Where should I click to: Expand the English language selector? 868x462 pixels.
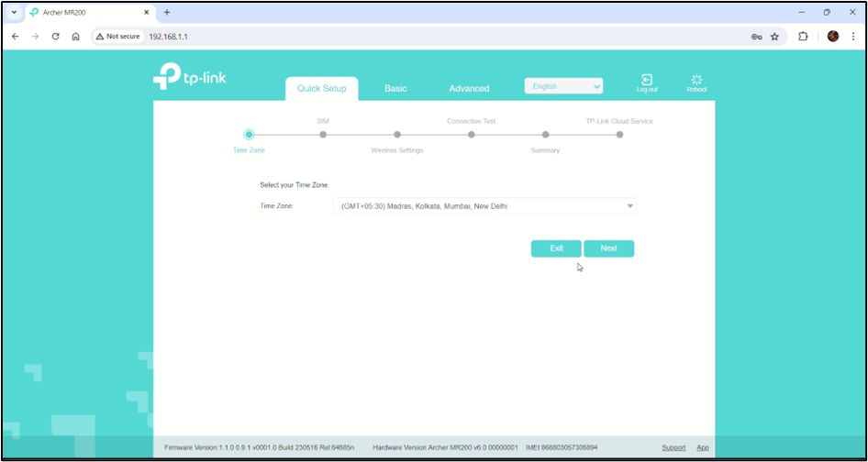(563, 86)
